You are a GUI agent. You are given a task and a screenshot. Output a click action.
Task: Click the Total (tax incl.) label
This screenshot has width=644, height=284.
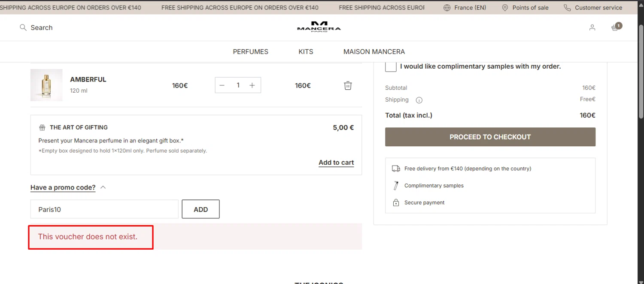click(409, 115)
